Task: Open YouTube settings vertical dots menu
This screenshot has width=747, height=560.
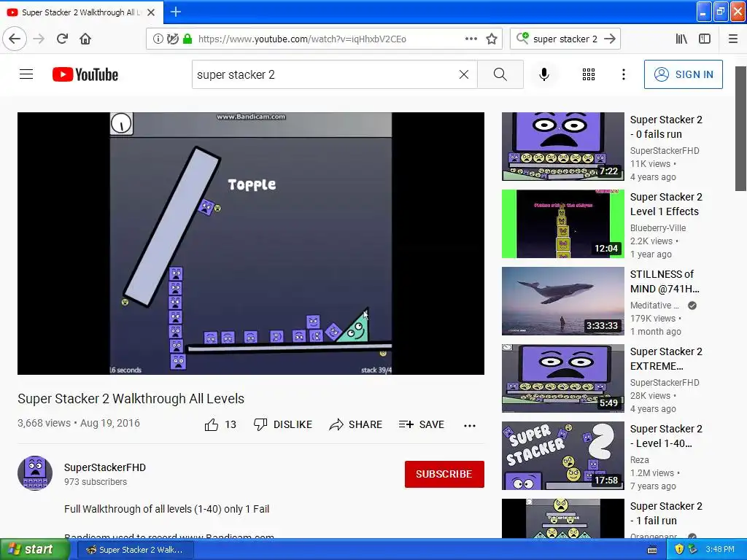Action: pyautogui.click(x=623, y=74)
